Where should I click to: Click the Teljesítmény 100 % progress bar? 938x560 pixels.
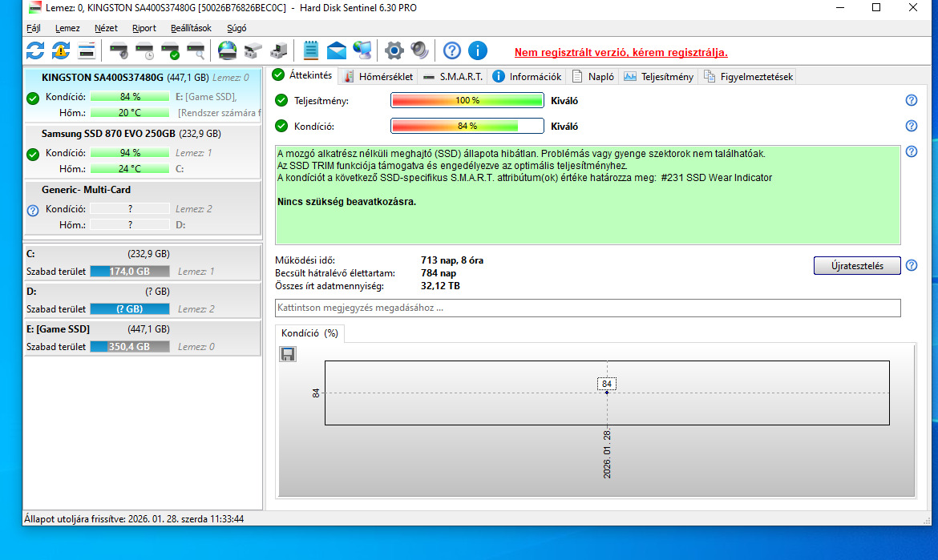point(467,100)
